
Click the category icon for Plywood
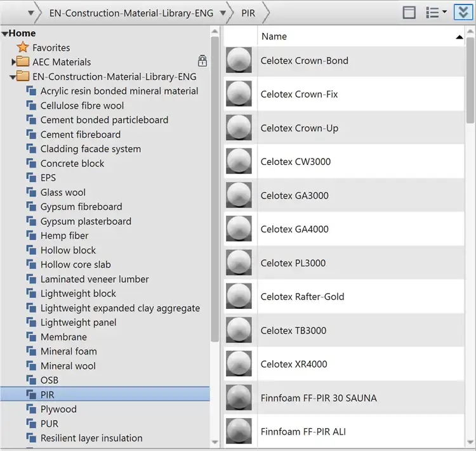(31, 409)
